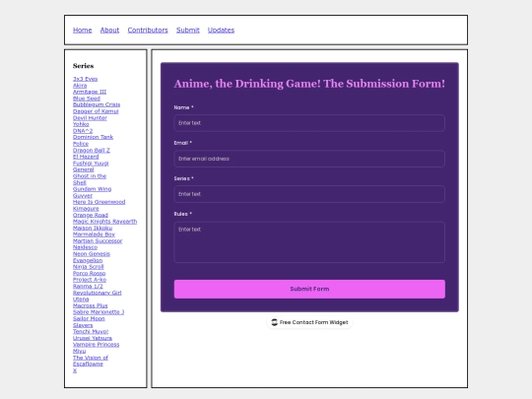Select the Blue Seed link
The width and height of the screenshot is (532, 399).
(x=87, y=99)
